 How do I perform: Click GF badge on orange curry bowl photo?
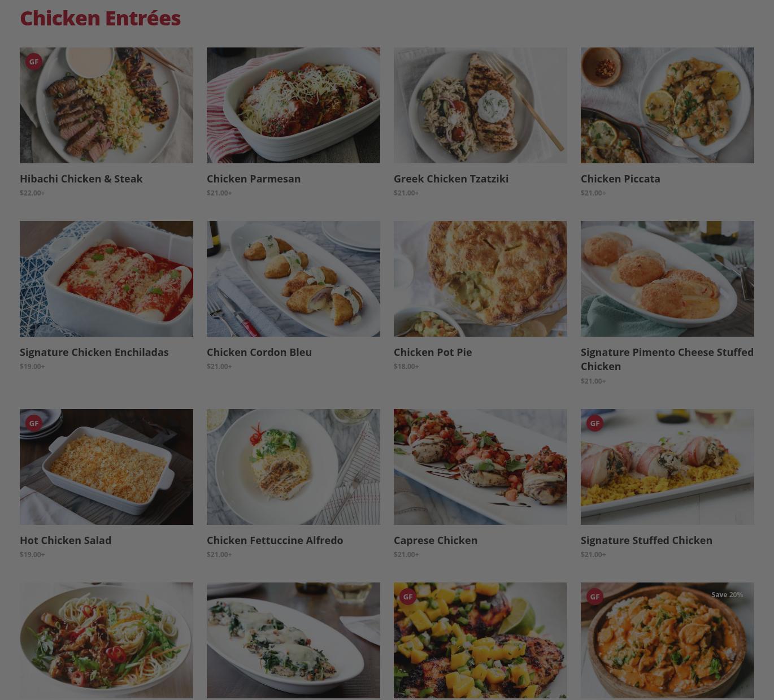coord(595,597)
